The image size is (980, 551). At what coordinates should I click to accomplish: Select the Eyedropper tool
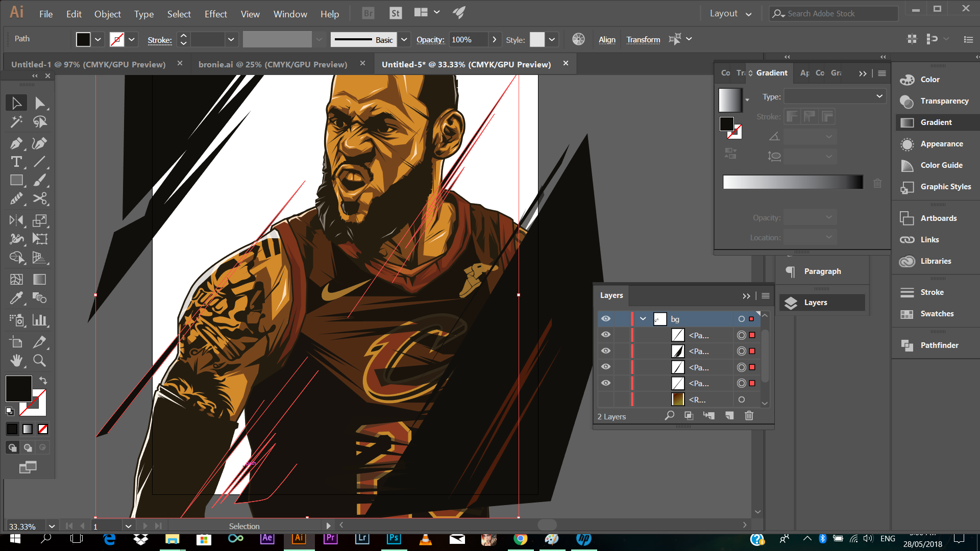[16, 297]
